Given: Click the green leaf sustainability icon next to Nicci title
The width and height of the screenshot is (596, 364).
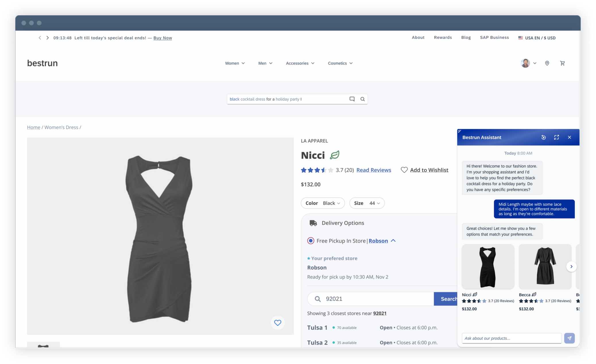Looking at the screenshot, I should (334, 155).
